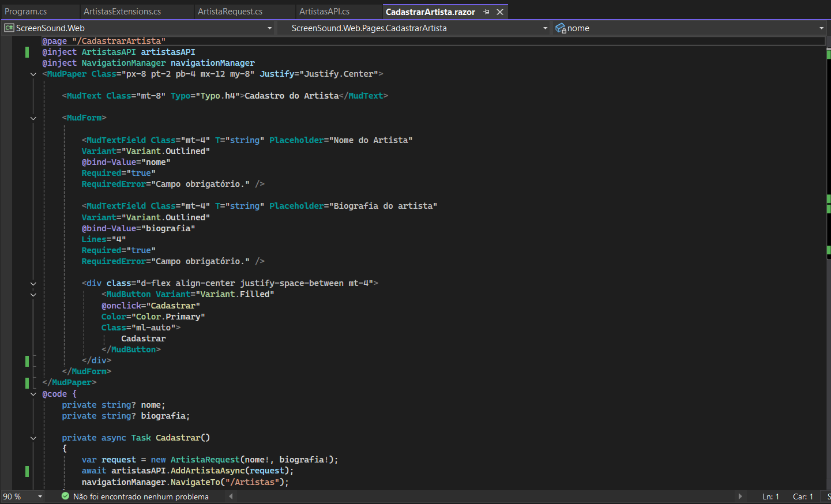The height and width of the screenshot is (504, 831).
Task: Open the ArtistasAPI.cs tab
Action: (325, 12)
